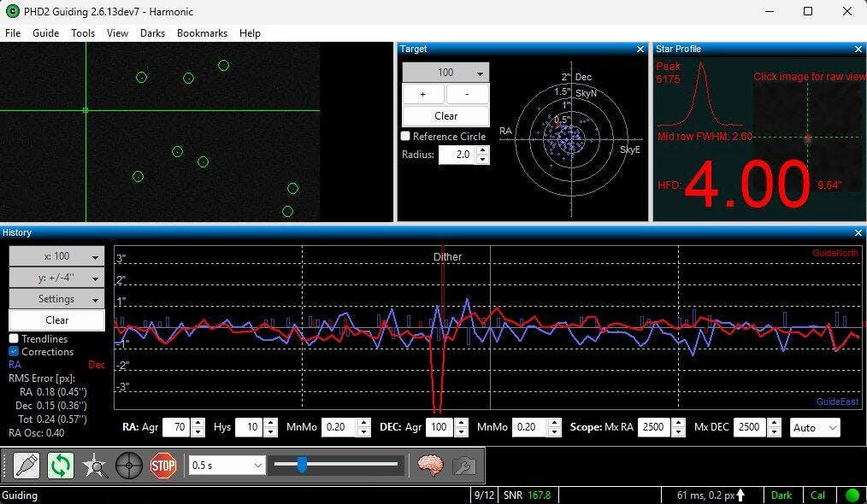Click the Clear button in History panel
The width and height of the screenshot is (867, 504).
(56, 320)
